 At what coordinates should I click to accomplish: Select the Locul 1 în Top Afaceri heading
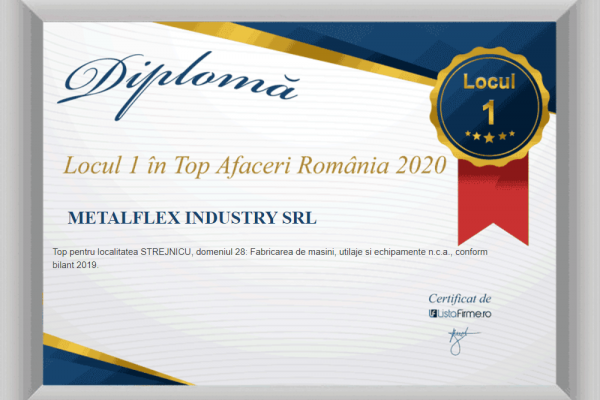click(x=252, y=165)
